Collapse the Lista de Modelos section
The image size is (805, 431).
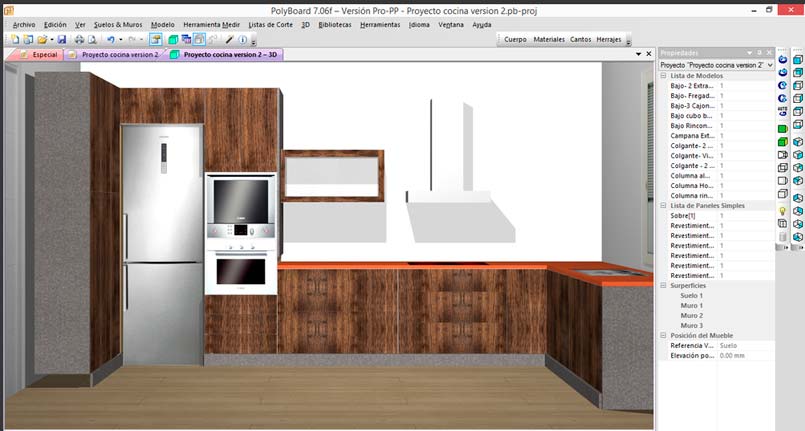click(x=662, y=76)
